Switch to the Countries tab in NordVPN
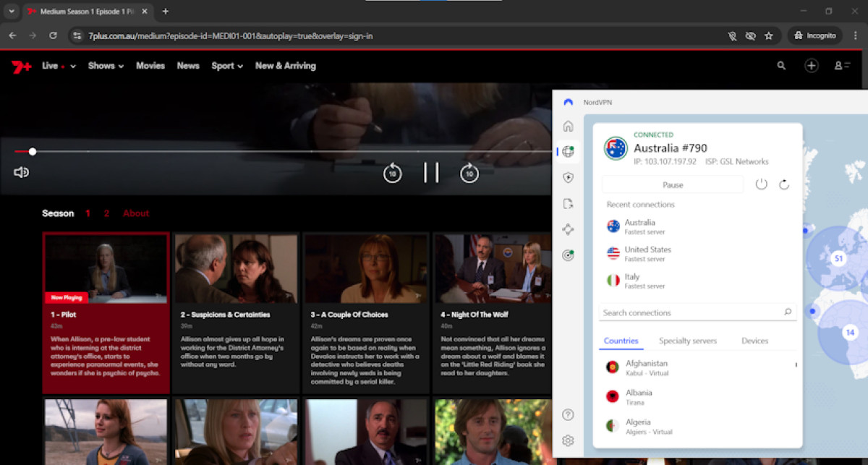Image resolution: width=868 pixels, height=465 pixels. [x=621, y=341]
